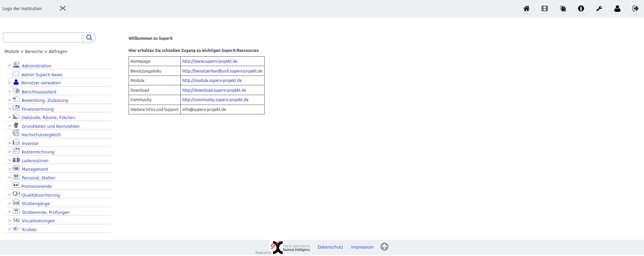This screenshot has width=644, height=256.
Task: Click the home icon in top toolbar
Action: coord(527,9)
